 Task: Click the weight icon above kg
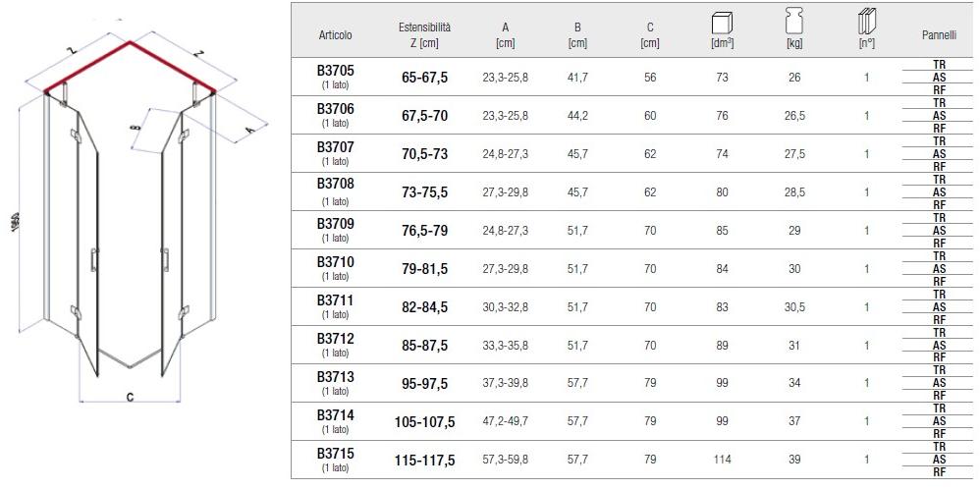pyautogui.click(x=793, y=21)
